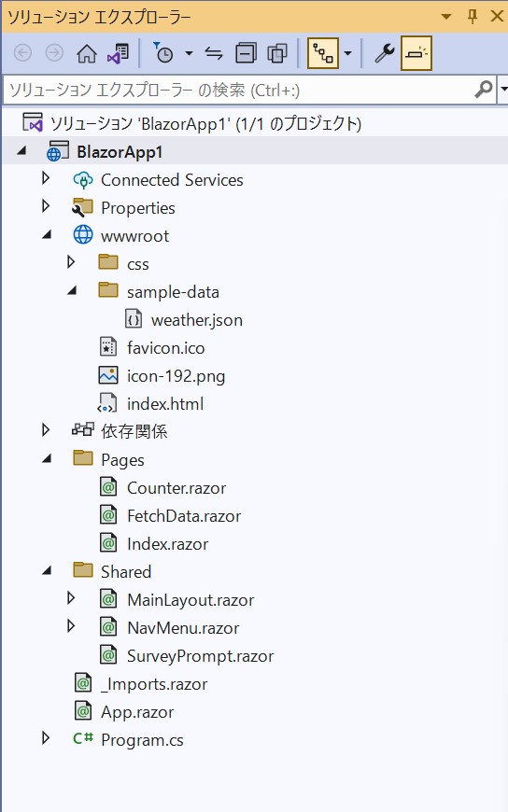This screenshot has width=508, height=812.
Task: Click the Properties folder wrench icon
Action: click(83, 207)
